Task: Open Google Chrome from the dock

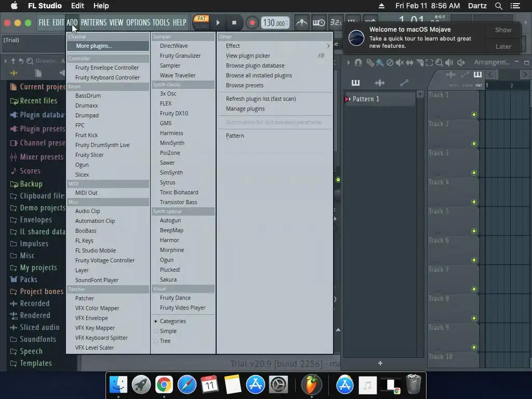Action: point(164,385)
